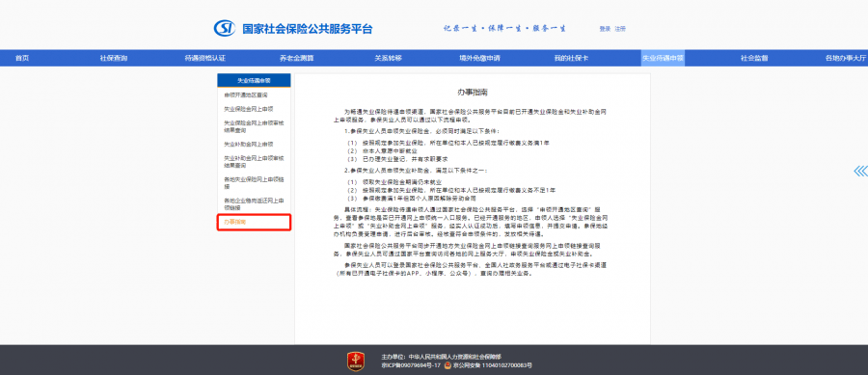This screenshot has height=375, width=868.
Task: Click the platform title 国家社会保险公共服务平台
Action: point(308,28)
